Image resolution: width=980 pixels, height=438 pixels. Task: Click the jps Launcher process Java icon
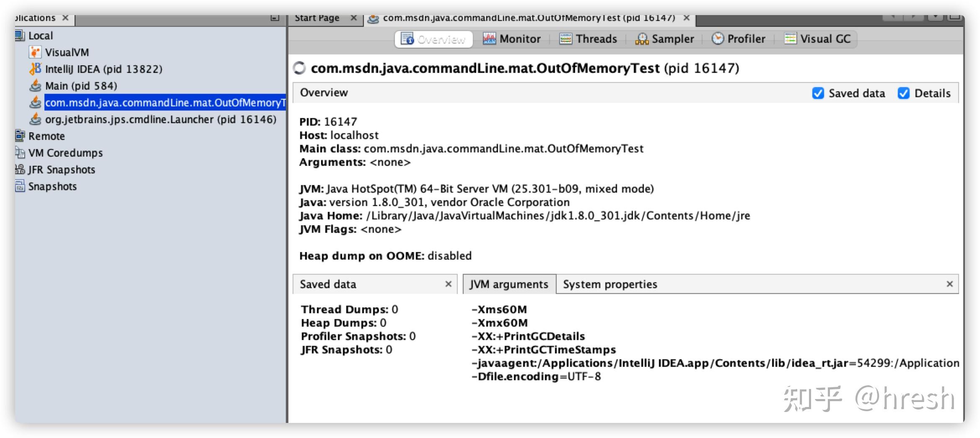[x=35, y=119]
